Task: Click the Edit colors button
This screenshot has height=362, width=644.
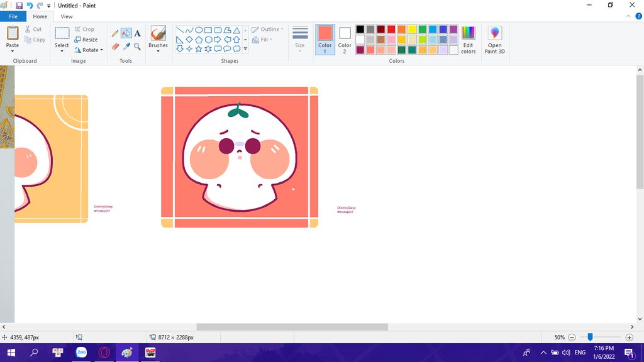Action: [x=468, y=40]
